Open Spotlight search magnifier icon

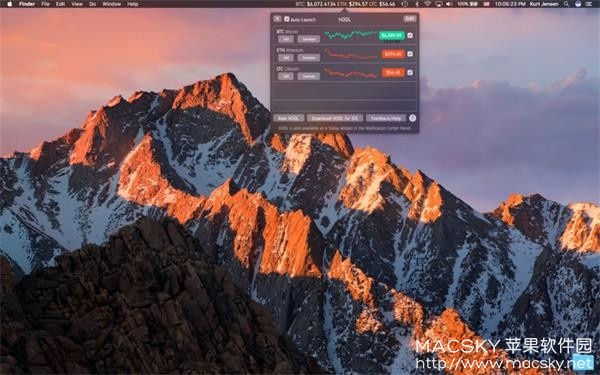click(x=566, y=4)
